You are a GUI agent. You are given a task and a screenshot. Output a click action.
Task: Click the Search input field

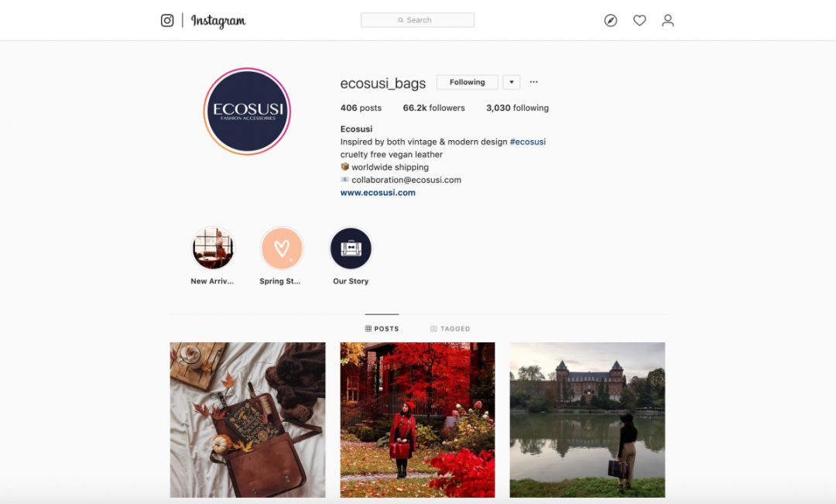coord(417,20)
